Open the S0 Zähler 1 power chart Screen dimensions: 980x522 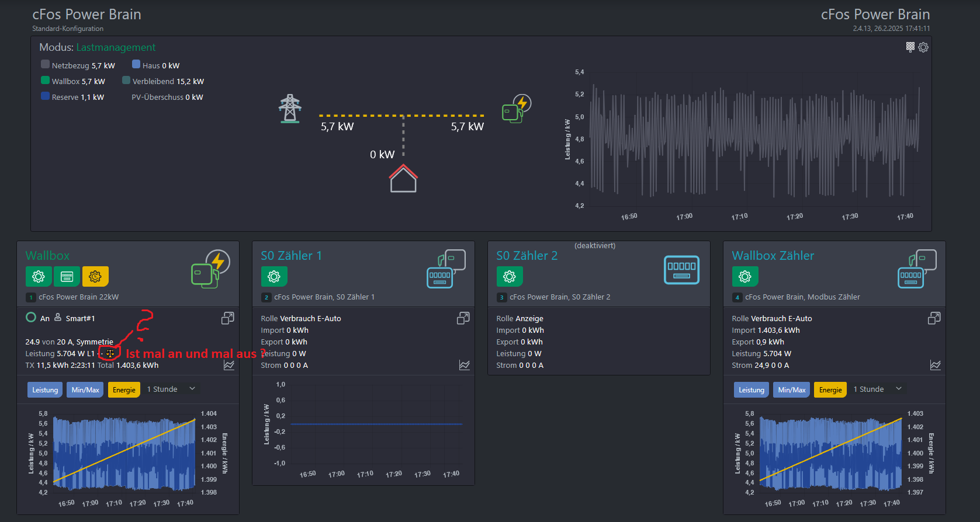click(x=363, y=429)
